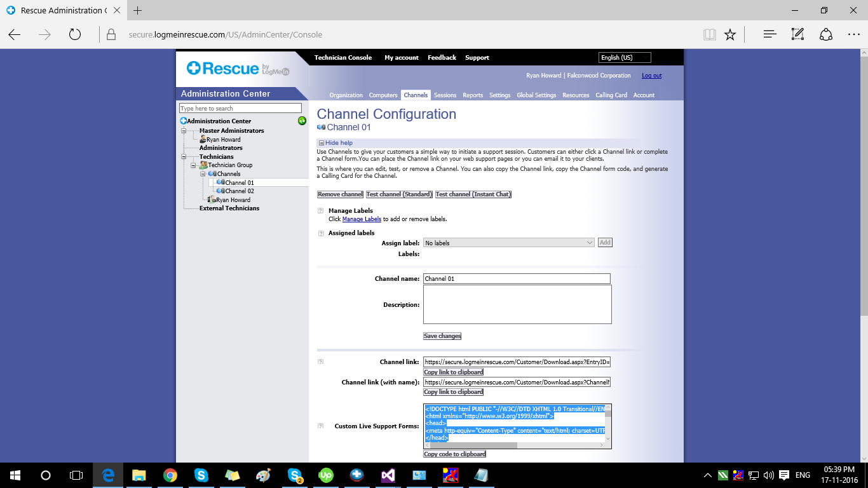Screen dimensions: 868x488
Task: Click the Share icon in Edge toolbar
Action: coord(826,35)
